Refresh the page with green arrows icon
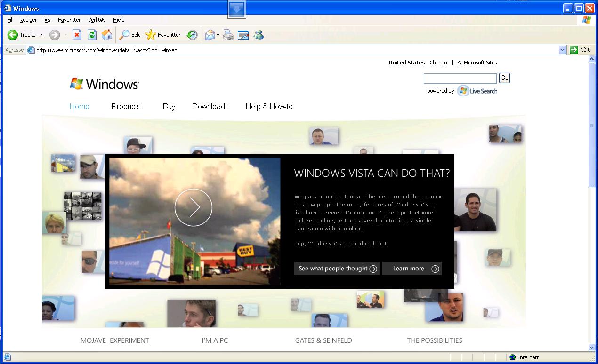The height and width of the screenshot is (364, 598). tap(92, 35)
